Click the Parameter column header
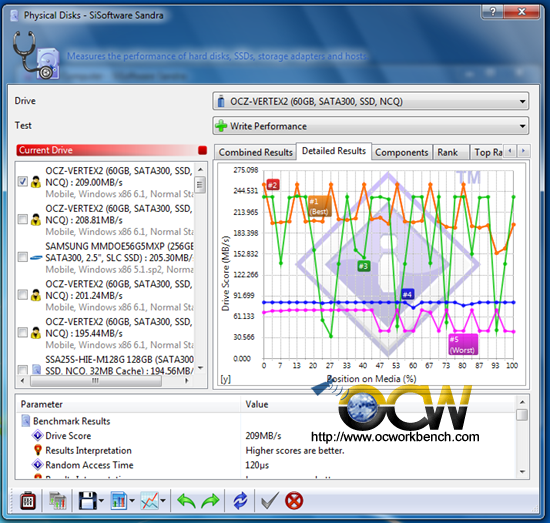The height and width of the screenshot is (523, 550). point(128,404)
